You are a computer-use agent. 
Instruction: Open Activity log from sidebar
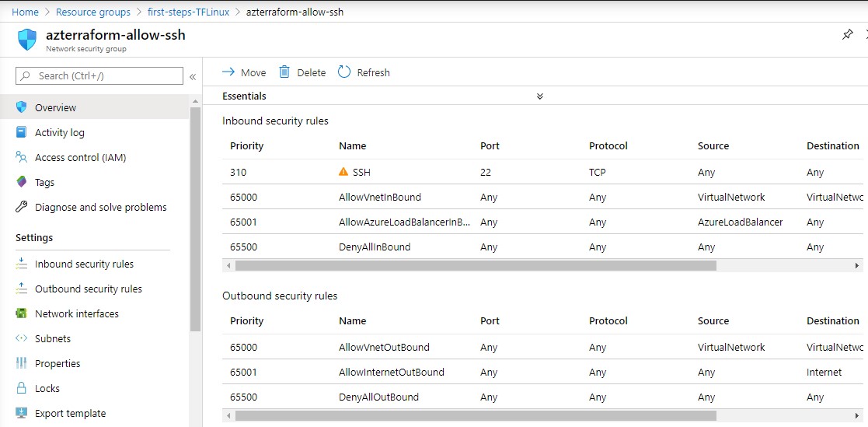(x=59, y=132)
